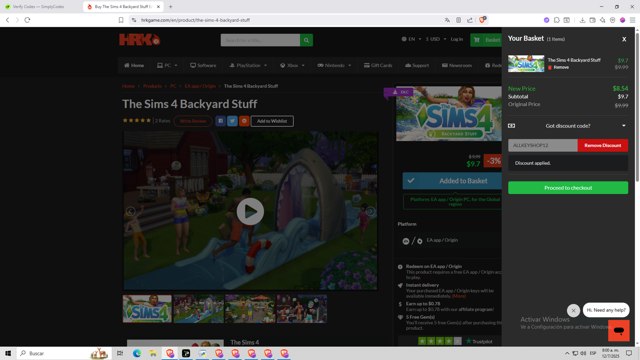Open the Windows Start menu
640x360 pixels.
click(x=8, y=353)
